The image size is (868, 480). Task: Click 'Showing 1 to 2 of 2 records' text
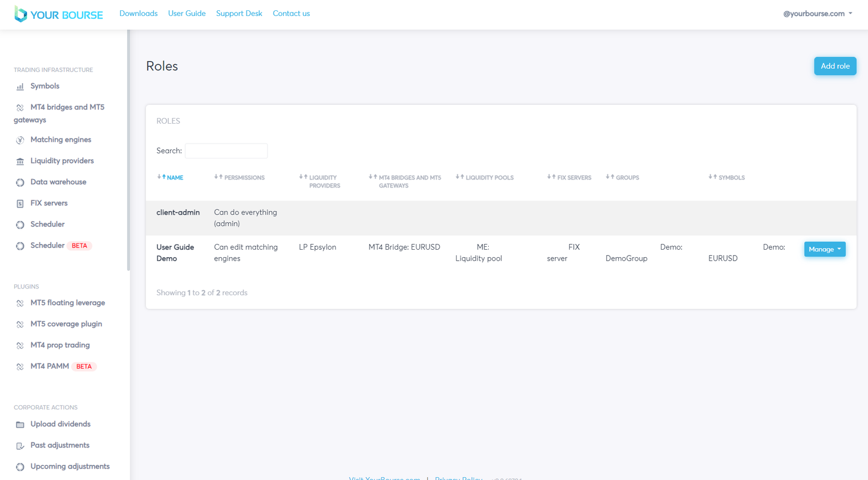(202, 292)
